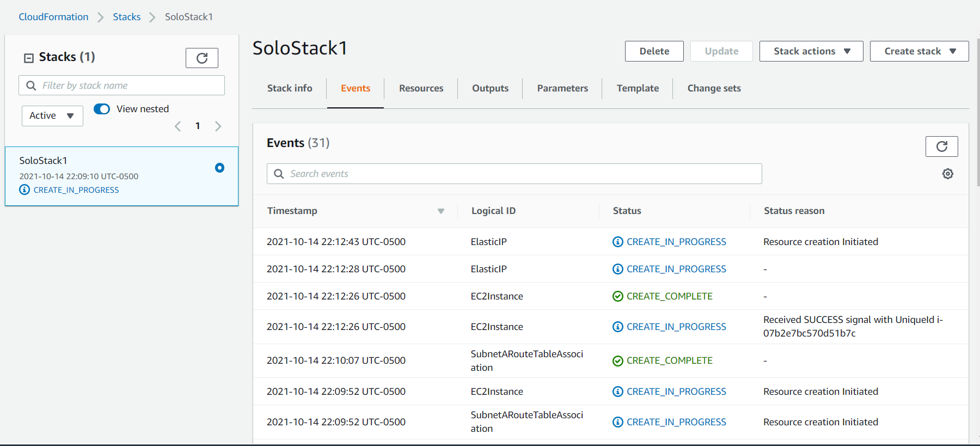This screenshot has height=446, width=980.
Task: Click status icon for ElasticIP 22:12:43 event
Action: coord(618,242)
